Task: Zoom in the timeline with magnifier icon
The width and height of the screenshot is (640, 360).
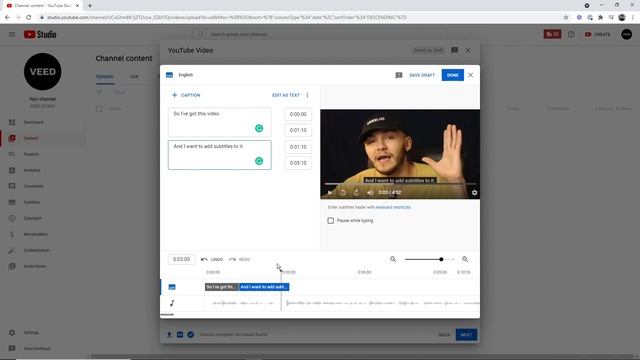Action: (x=465, y=259)
